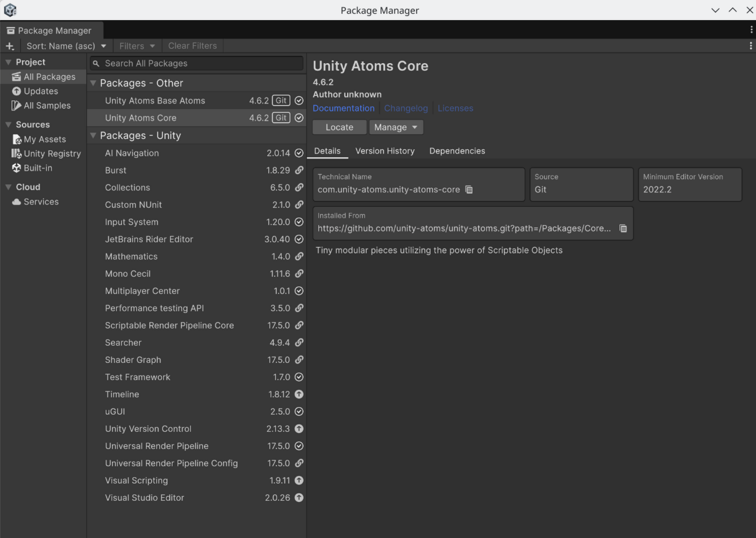The width and height of the screenshot is (756, 538).
Task: Collapse the Packages - Unity group
Action: click(92, 136)
